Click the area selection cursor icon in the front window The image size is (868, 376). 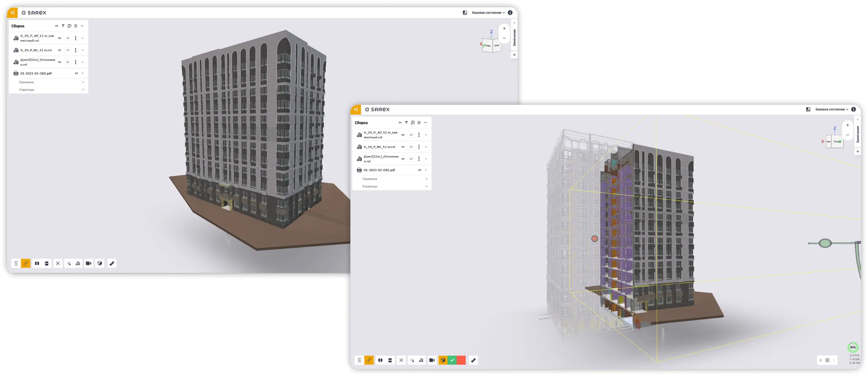(x=412, y=360)
